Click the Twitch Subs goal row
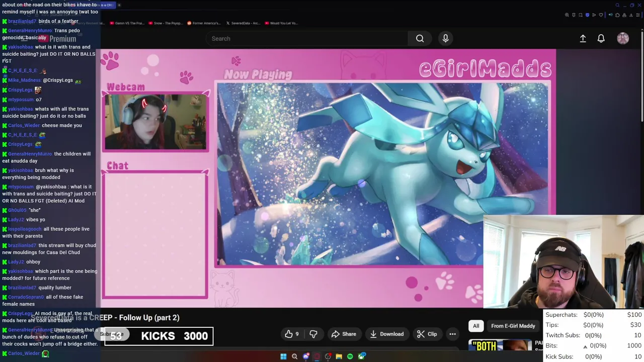Viewport: 644px width, 362px height. point(594,335)
